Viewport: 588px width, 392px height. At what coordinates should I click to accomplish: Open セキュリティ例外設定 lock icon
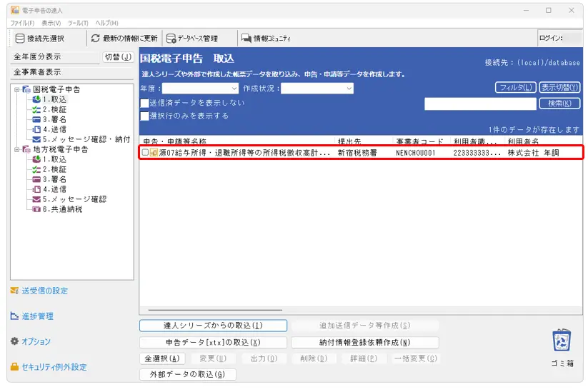click(x=14, y=367)
